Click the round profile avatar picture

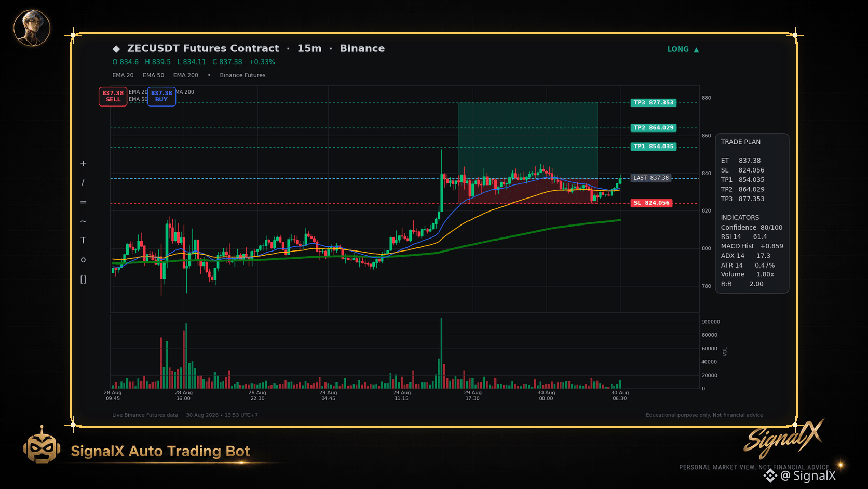tap(32, 28)
